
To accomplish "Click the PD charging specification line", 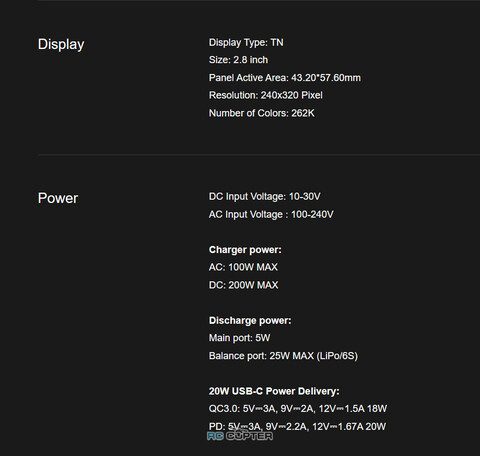I will click(297, 426).
